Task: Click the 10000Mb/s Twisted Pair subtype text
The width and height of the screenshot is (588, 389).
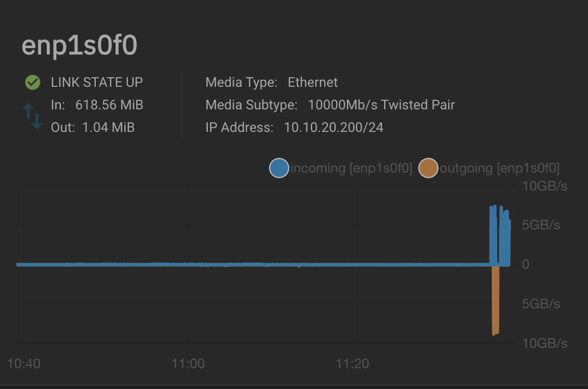Action: point(381,105)
